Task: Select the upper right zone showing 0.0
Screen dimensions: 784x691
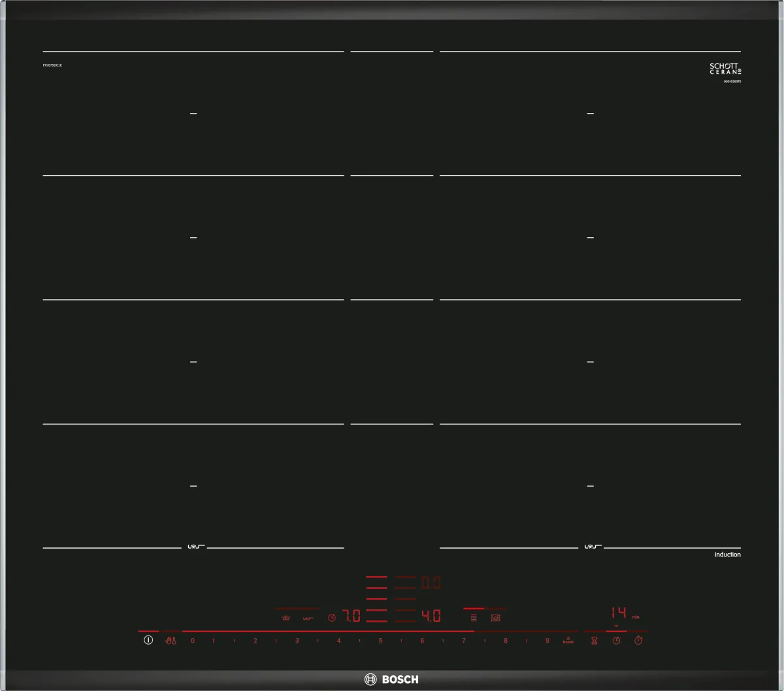Action: pos(431,582)
